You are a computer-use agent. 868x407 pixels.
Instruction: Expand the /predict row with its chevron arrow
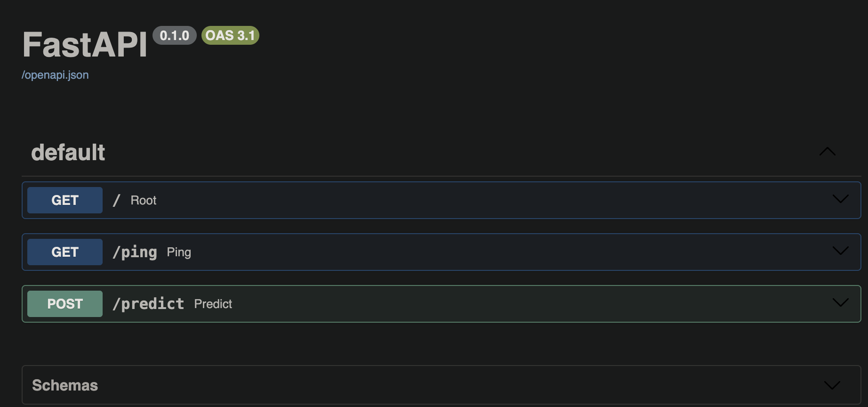tap(840, 303)
